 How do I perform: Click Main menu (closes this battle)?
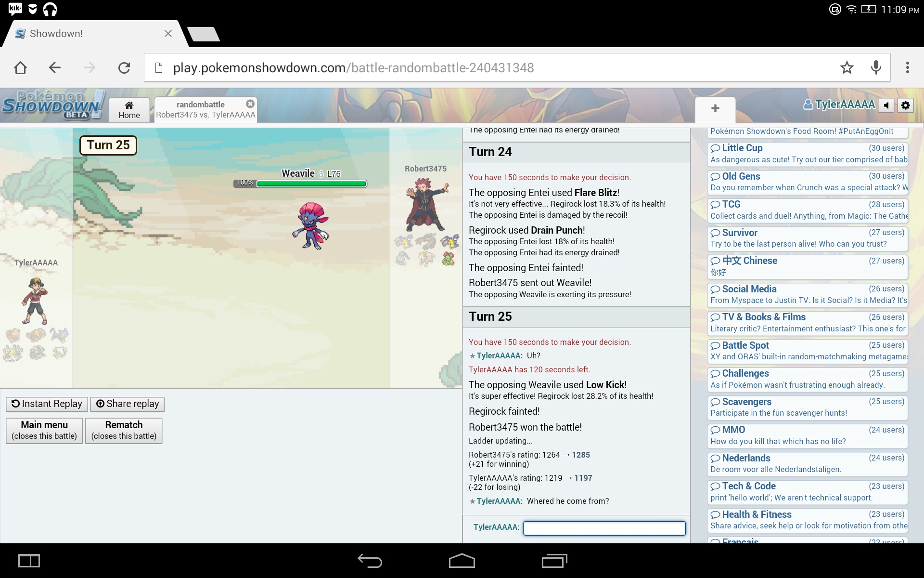pyautogui.click(x=44, y=430)
